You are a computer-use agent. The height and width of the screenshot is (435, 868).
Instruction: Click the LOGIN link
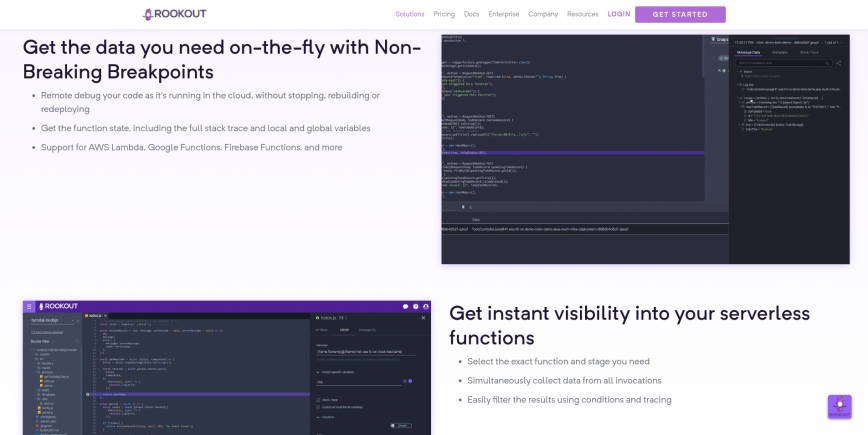[x=619, y=14]
